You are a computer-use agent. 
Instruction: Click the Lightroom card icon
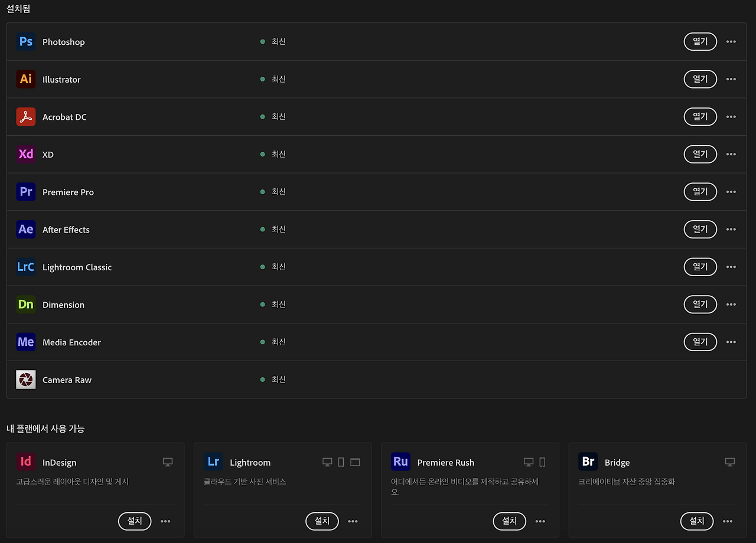click(x=213, y=462)
